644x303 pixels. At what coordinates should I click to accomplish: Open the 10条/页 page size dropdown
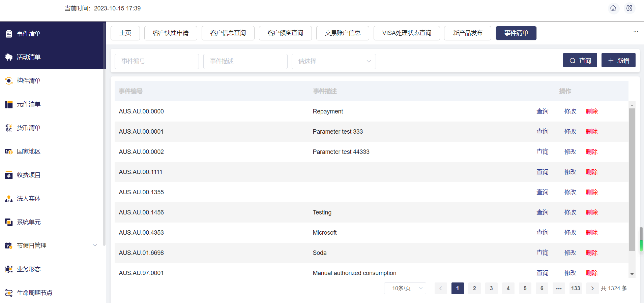tap(405, 288)
